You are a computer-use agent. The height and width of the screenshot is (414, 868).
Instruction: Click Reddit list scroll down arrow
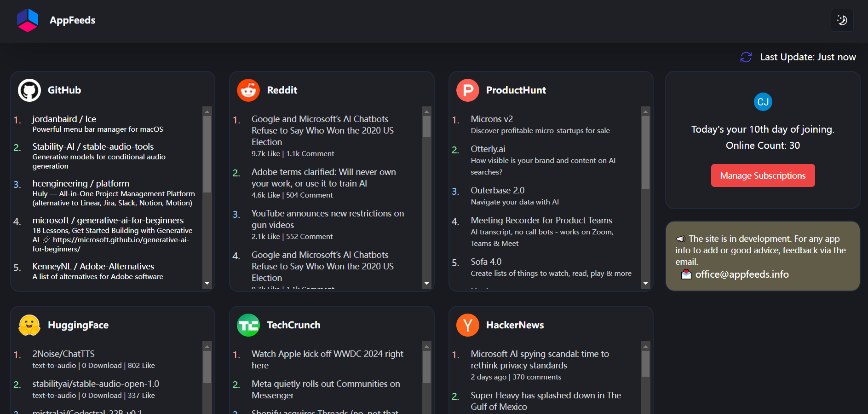(x=426, y=284)
